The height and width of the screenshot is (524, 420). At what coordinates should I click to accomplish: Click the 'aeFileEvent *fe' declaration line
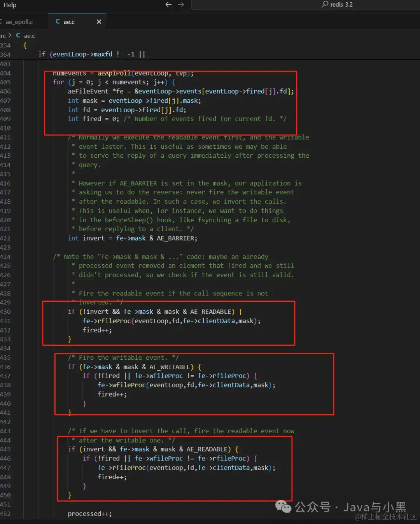click(181, 91)
